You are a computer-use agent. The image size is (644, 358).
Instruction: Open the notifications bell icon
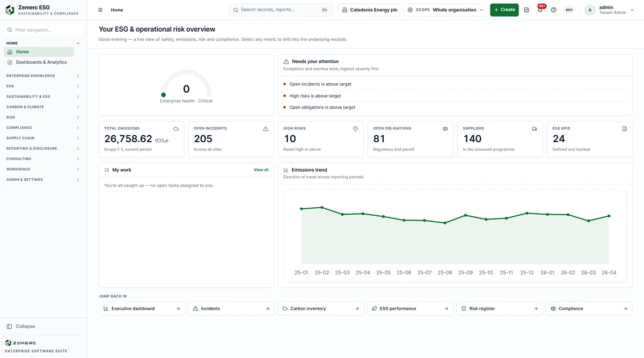540,10
